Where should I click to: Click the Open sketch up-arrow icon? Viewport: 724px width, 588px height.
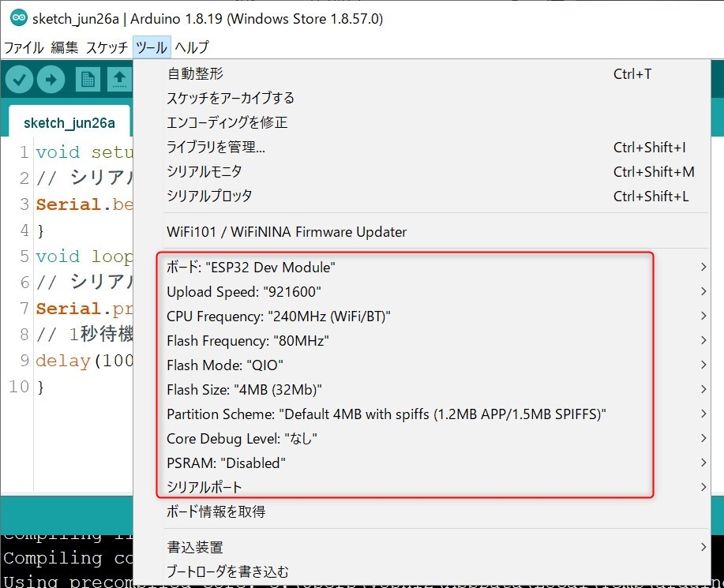click(x=119, y=79)
